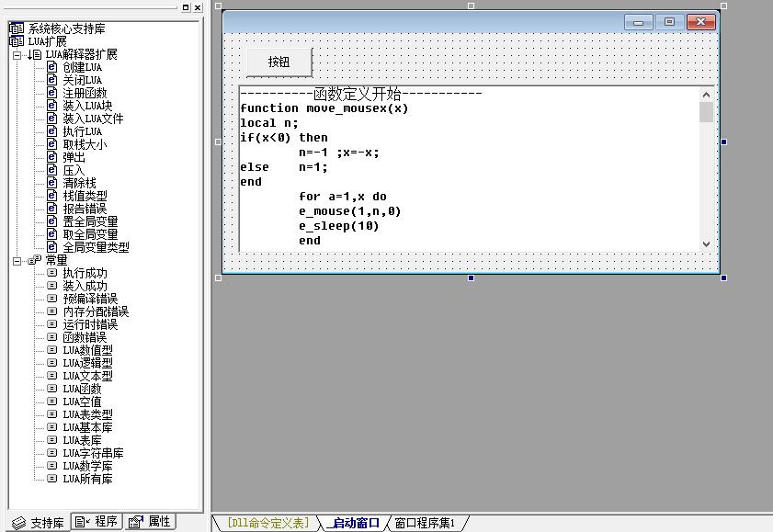Screen dimensions: 773x532
Task: Click the 清除栈 command icon
Action: pyautogui.click(x=52, y=182)
